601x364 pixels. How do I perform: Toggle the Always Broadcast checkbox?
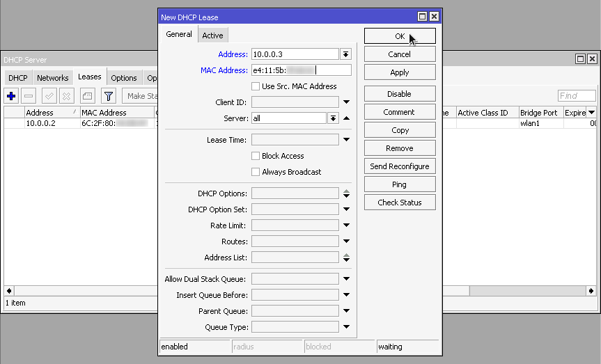coord(256,172)
